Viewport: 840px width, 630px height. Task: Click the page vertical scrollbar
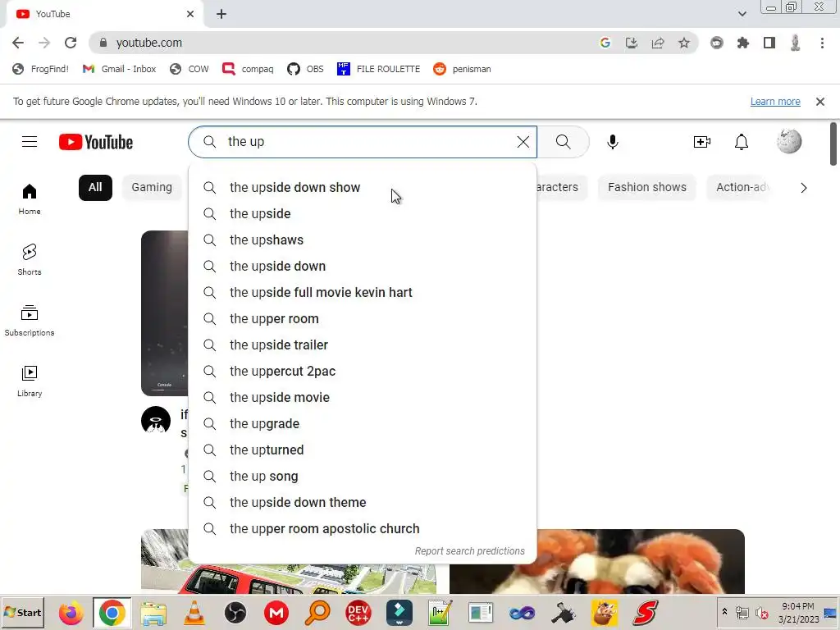pos(833,144)
